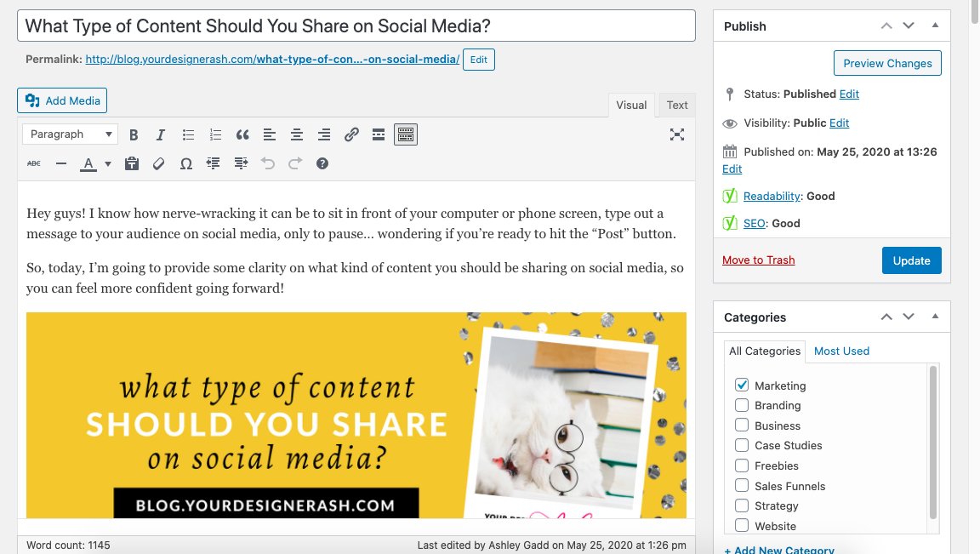Click the post title field
The image size is (980, 554).
(x=356, y=26)
